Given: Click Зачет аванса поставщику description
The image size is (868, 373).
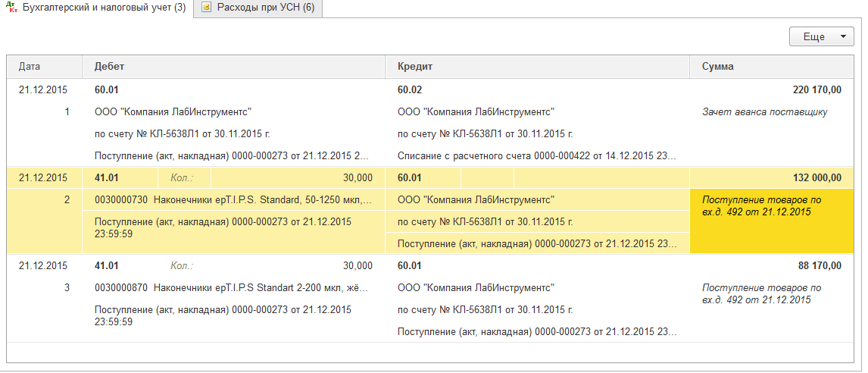Looking at the screenshot, I should [764, 112].
